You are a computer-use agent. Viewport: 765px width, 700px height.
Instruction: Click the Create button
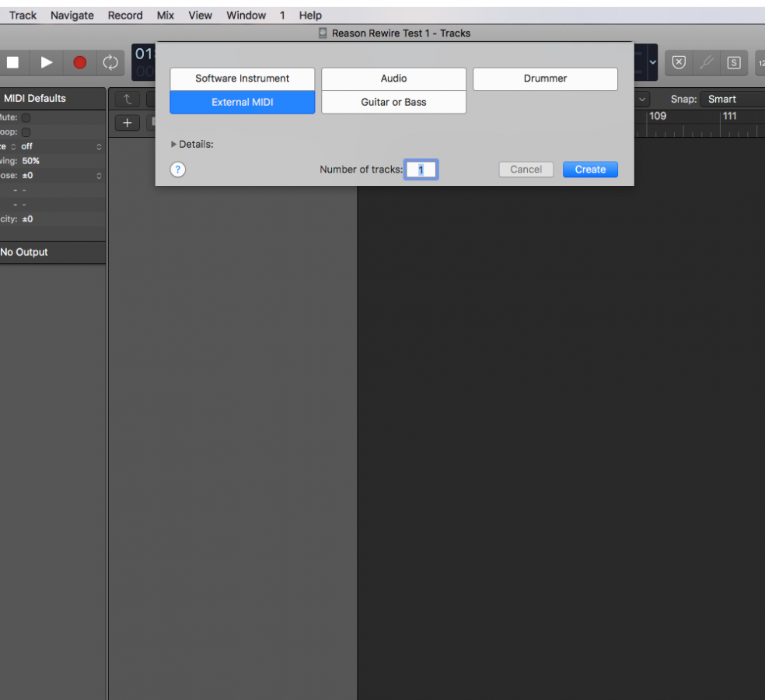tap(590, 170)
